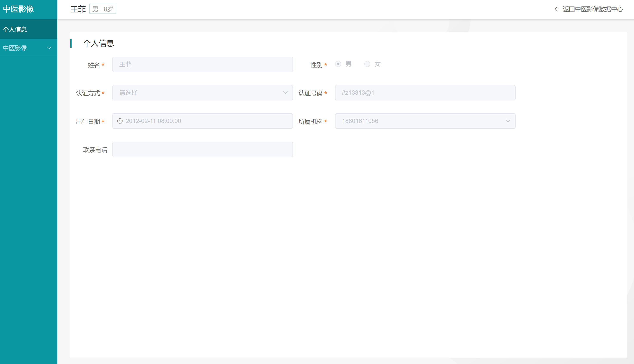Focus the 联系电话 phone field
The width and height of the screenshot is (634, 364).
coord(202,150)
